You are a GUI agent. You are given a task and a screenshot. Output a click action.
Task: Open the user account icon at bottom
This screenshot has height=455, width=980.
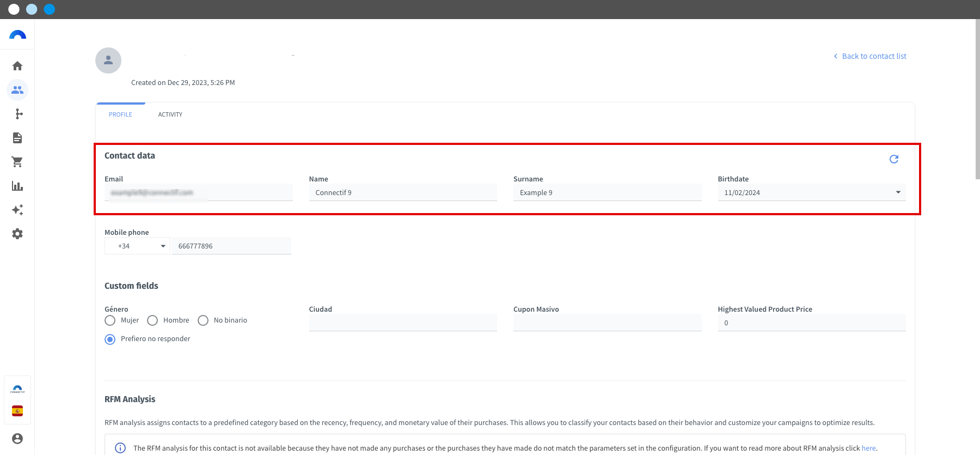[x=17, y=439]
